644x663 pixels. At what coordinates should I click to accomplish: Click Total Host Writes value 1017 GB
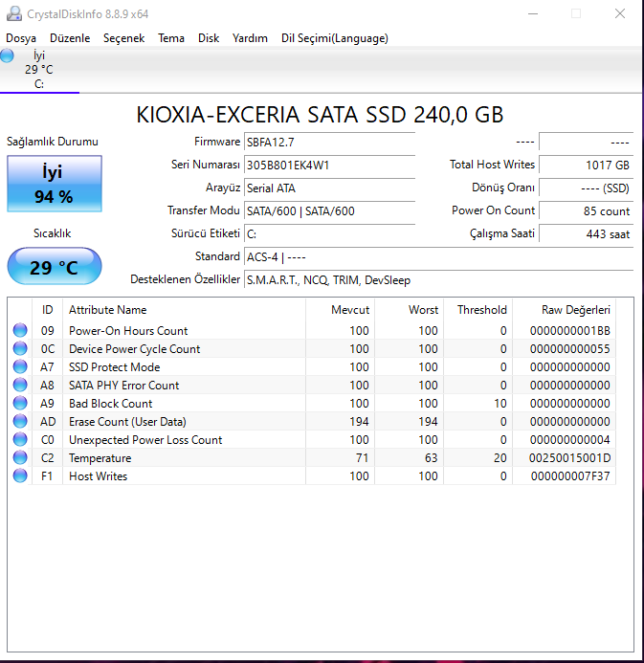(586, 166)
